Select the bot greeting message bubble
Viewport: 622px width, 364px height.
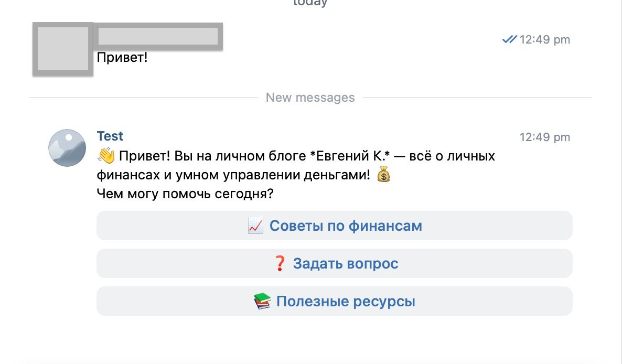tap(294, 173)
